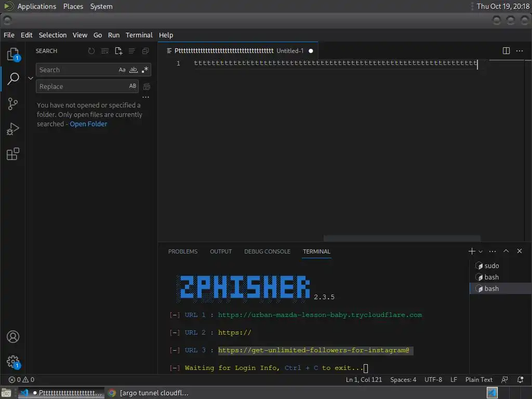
Task: Open Accounts menu icon
Action: tap(13, 337)
